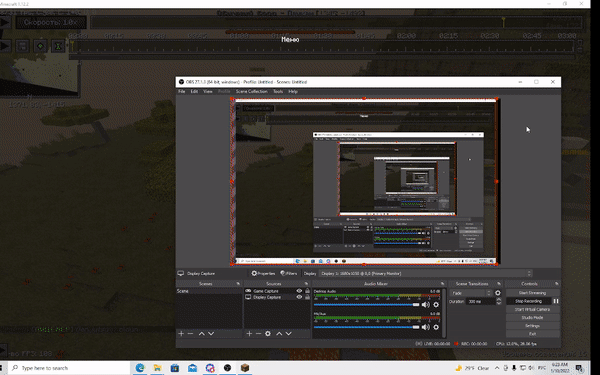Add a new scene with the plus icon
Screen dimensions: 600x375
pyautogui.click(x=181, y=334)
